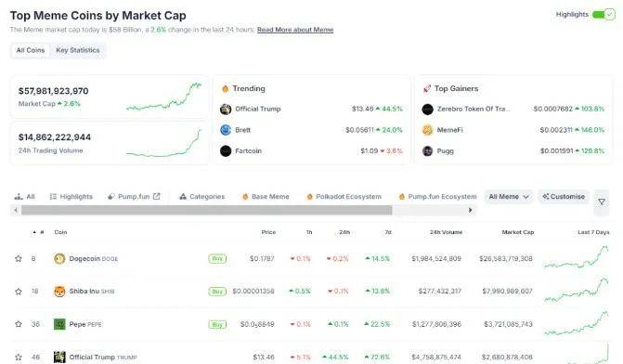Open the filter funnel icon
The width and height of the screenshot is (623, 364).
602,201
